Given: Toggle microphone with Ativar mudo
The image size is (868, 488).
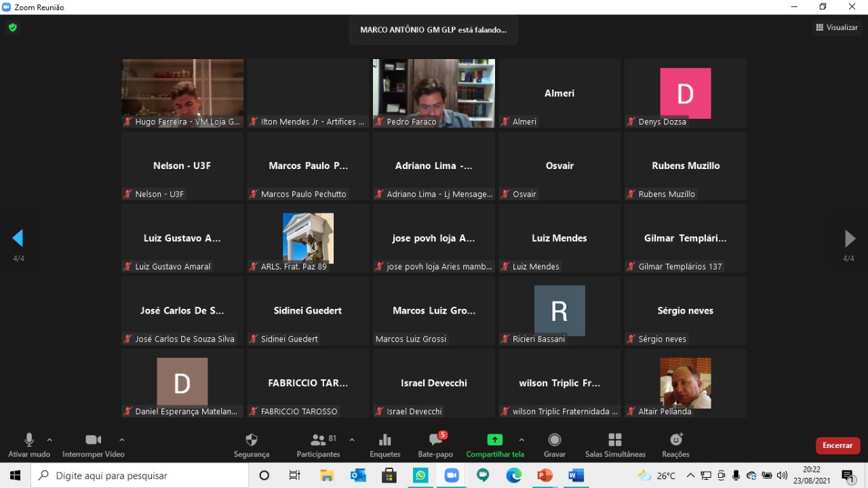Looking at the screenshot, I should coord(29,445).
